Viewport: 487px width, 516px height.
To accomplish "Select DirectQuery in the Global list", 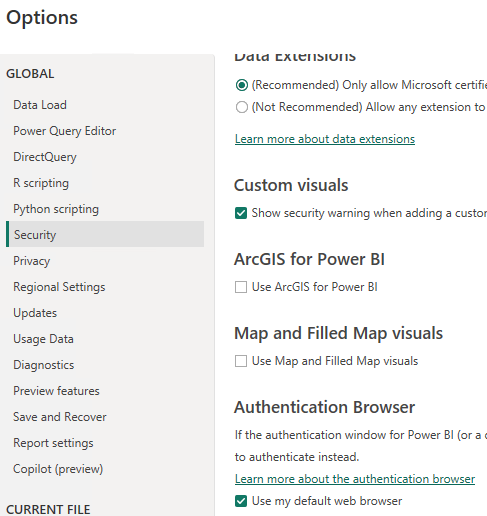I will (45, 157).
